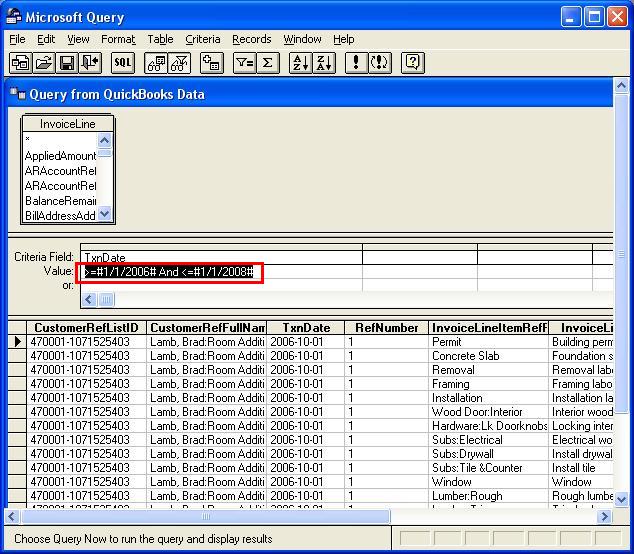Click the RefNumber column header
This screenshot has width=634, height=554.
(386, 328)
